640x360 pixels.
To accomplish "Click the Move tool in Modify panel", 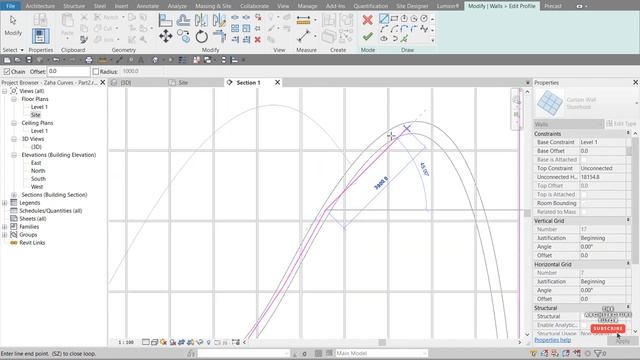I will pos(165,37).
